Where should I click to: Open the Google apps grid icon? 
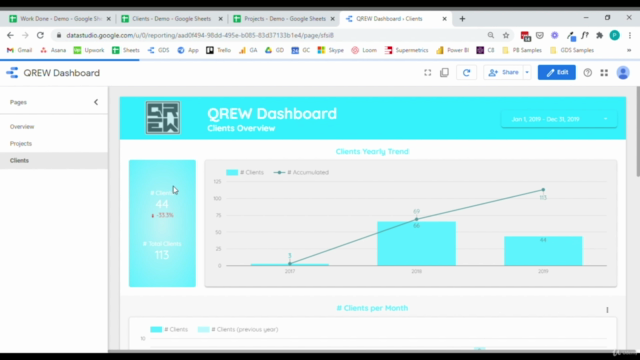pyautogui.click(x=604, y=73)
